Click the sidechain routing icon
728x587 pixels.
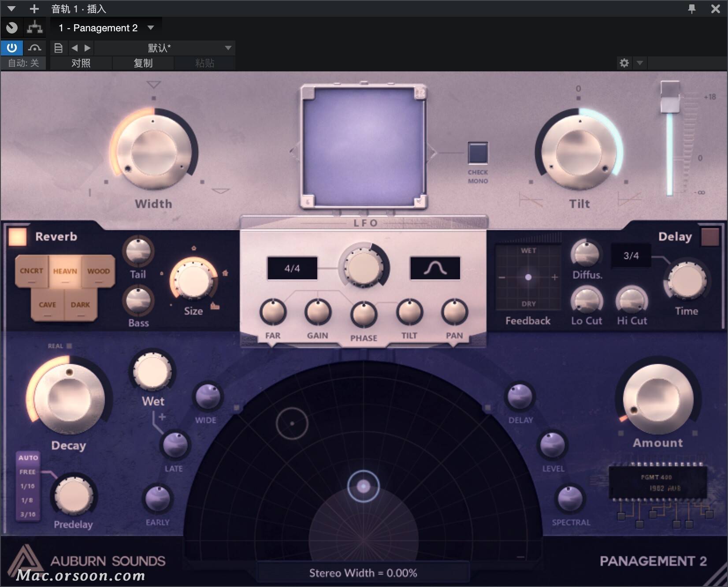point(34,28)
